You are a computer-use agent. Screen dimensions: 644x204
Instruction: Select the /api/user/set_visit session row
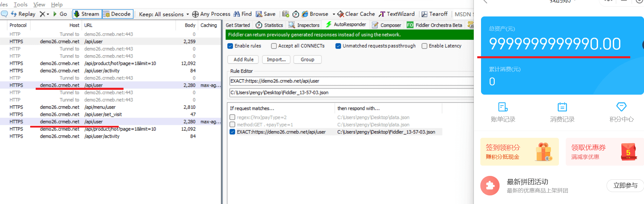pyautogui.click(x=110, y=114)
